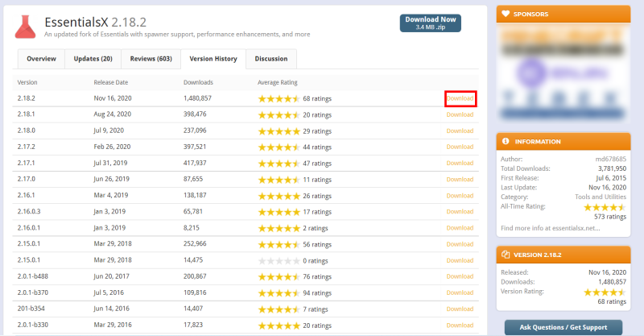Screen dimensions: 644x336
Task: Click version 2.17.1 in the Version column
Action: pos(26,163)
